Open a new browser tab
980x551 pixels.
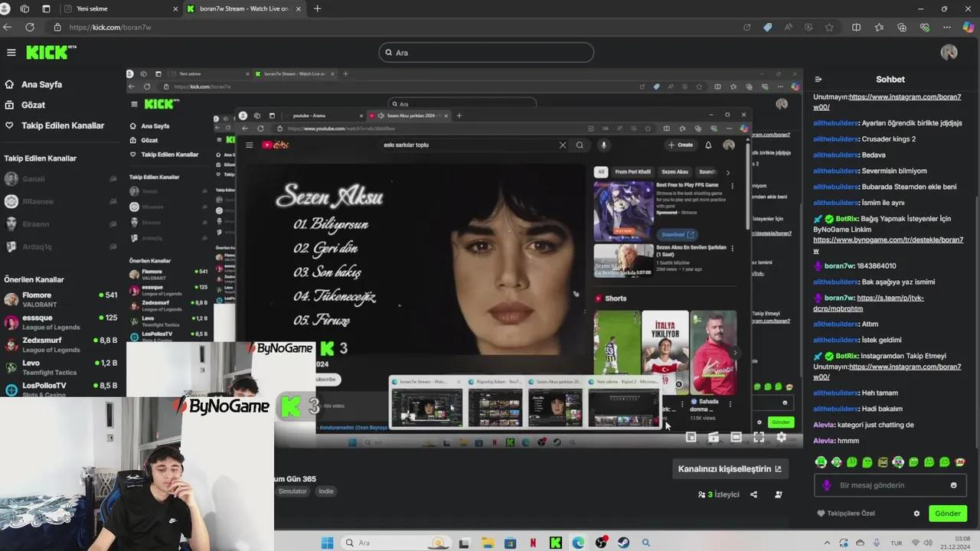coord(317,8)
